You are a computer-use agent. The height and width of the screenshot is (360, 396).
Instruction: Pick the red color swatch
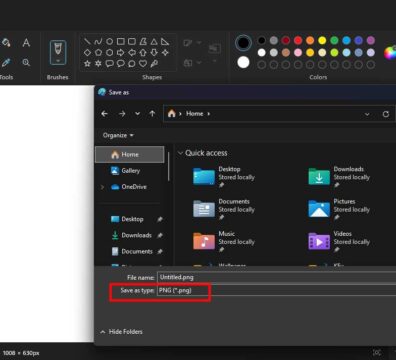[x=298, y=40]
